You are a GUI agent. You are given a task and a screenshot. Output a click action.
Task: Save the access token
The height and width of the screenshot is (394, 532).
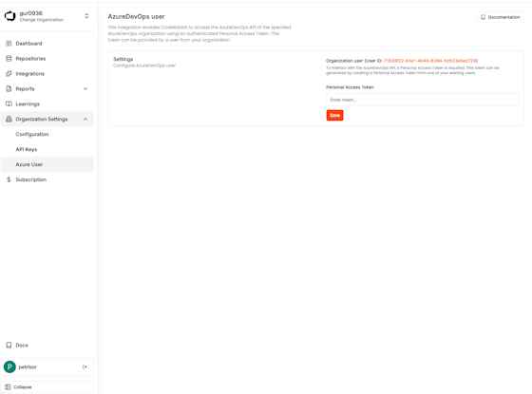click(x=334, y=115)
